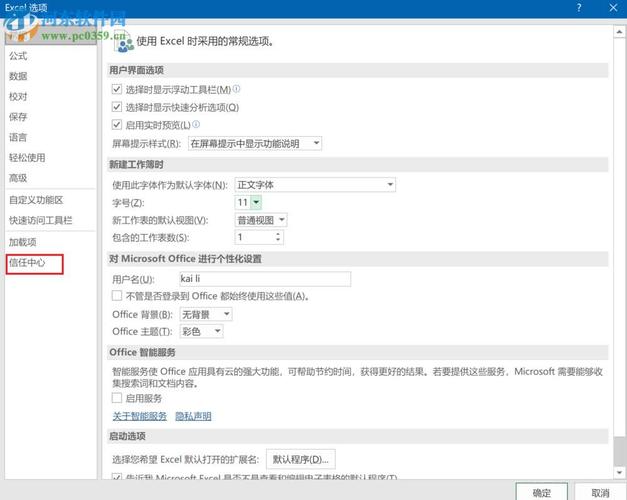Screen dimensions: 627x500
Task: Open the 隐私声明 link
Action: point(193,416)
